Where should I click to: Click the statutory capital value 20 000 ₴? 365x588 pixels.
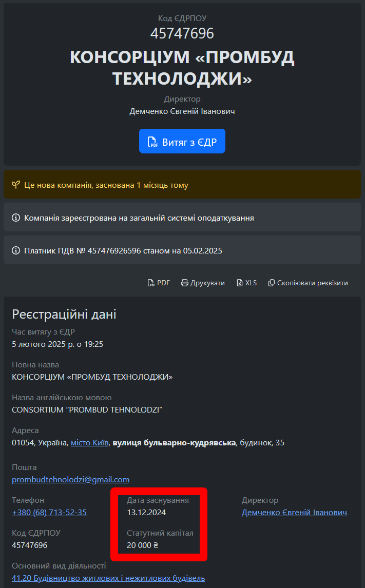[x=142, y=545]
